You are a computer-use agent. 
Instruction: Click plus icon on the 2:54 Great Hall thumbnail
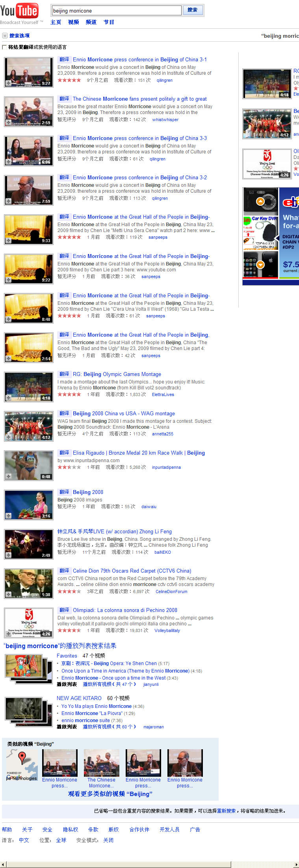(x=8, y=359)
